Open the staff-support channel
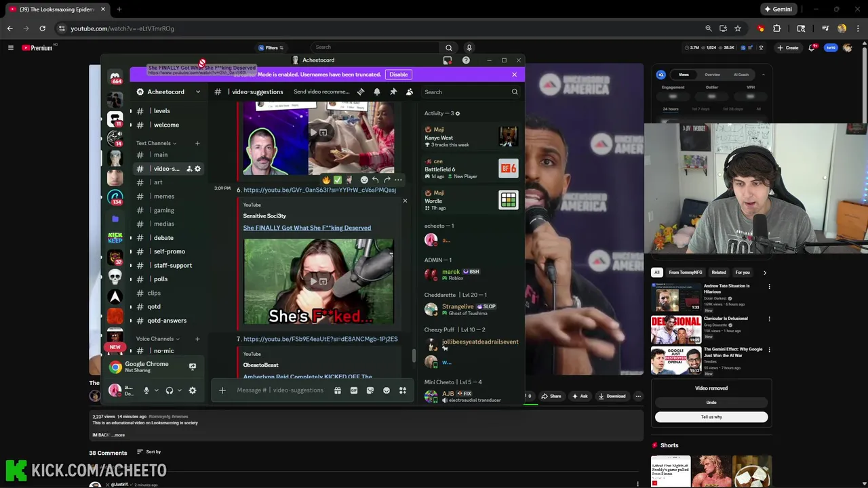 point(167,266)
